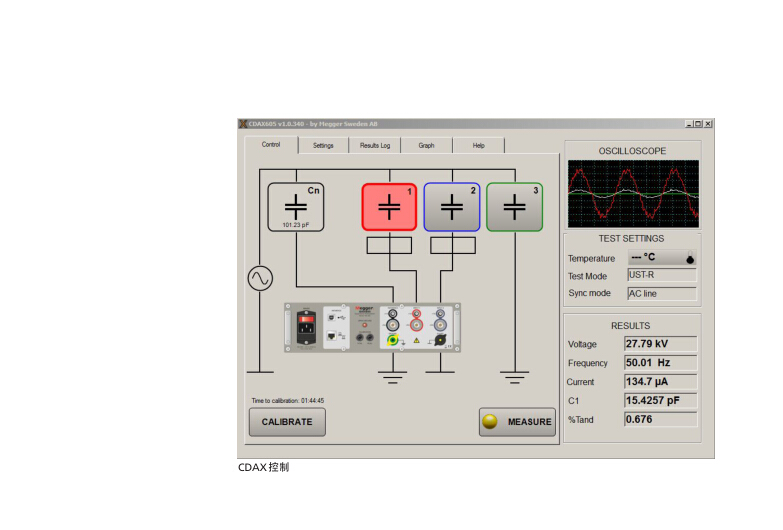783x530 pixels.
Task: Click the yellow-green ground terminal connector
Action: click(x=393, y=340)
